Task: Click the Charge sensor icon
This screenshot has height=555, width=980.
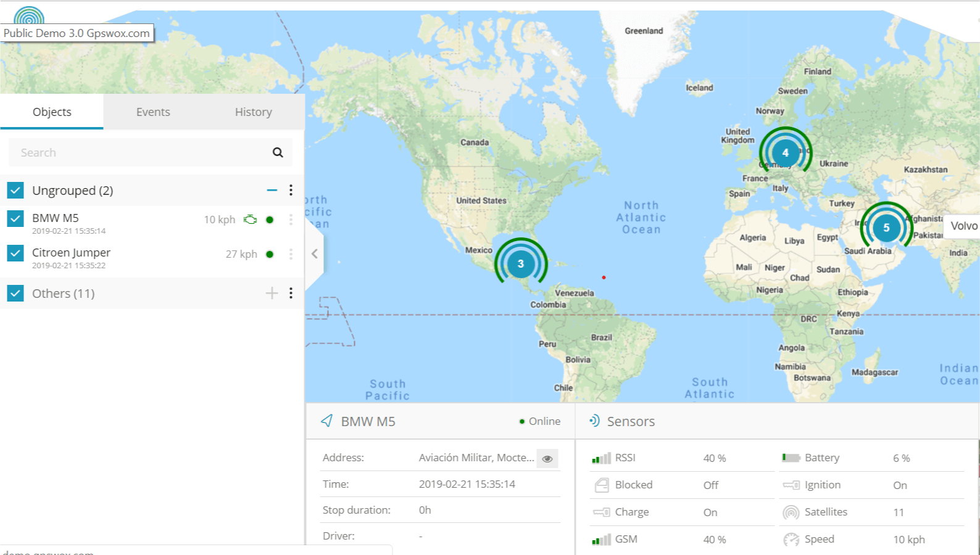Action: click(x=602, y=512)
